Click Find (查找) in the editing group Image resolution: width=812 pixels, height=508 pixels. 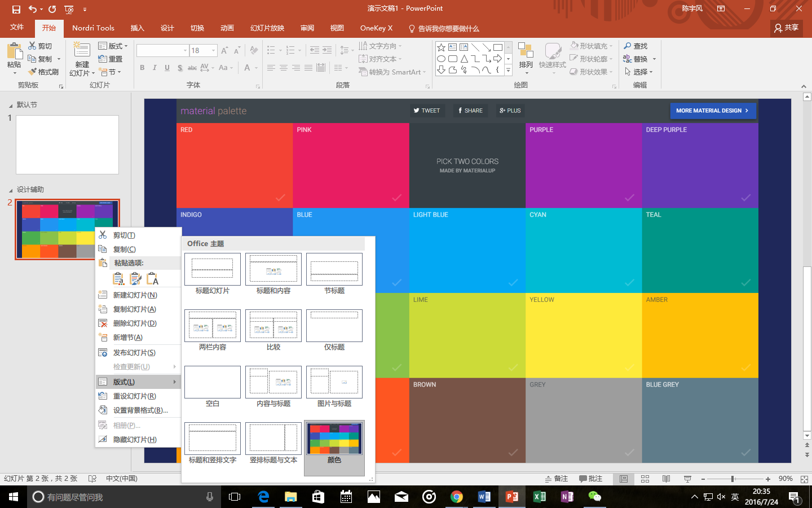(636, 46)
